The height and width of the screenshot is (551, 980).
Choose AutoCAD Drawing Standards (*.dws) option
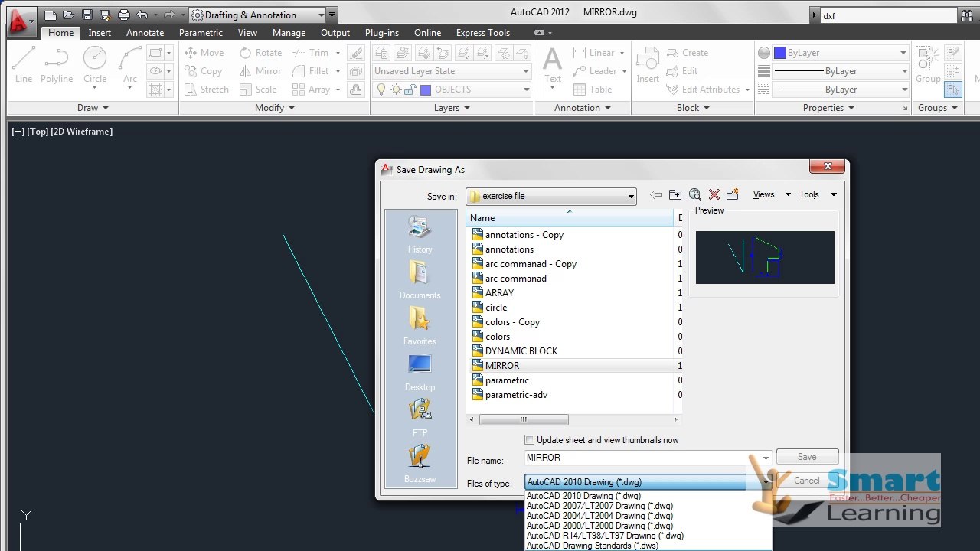[593, 546]
